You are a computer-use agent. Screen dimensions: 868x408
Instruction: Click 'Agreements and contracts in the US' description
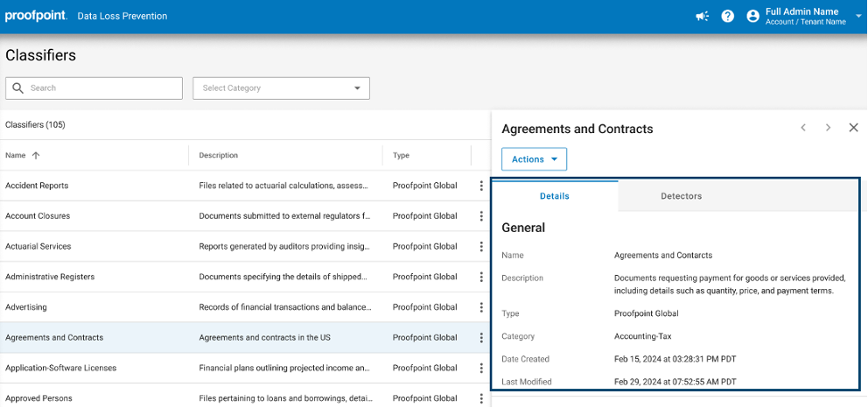click(264, 338)
